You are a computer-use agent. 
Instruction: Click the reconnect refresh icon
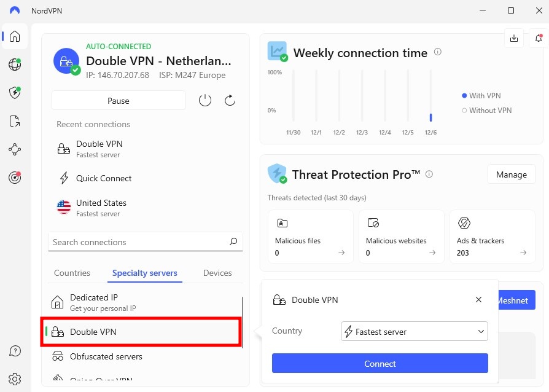[230, 101]
